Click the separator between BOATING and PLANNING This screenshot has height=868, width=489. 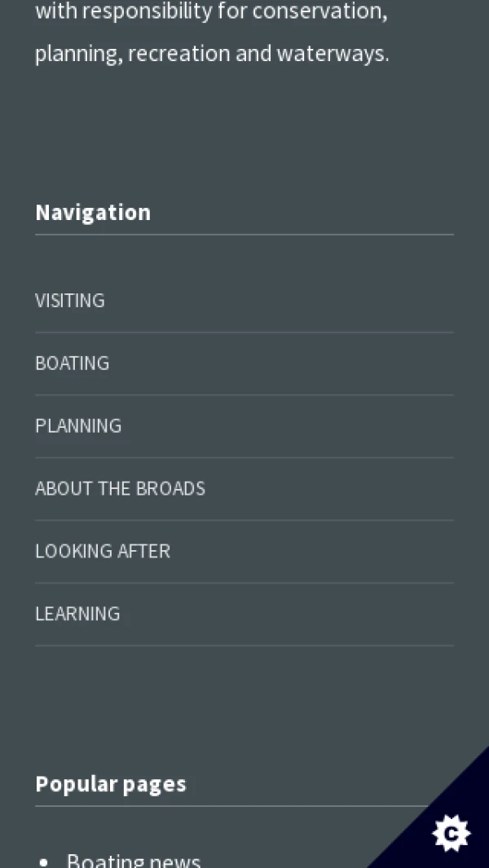pyautogui.click(x=244, y=395)
